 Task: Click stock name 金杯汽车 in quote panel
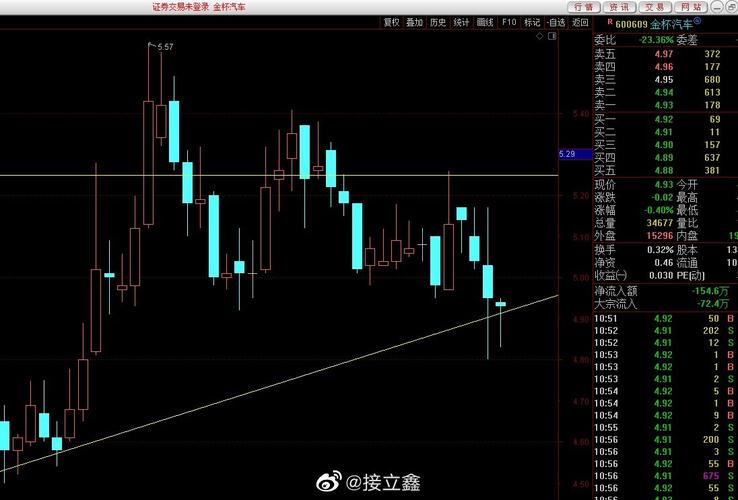coord(672,24)
